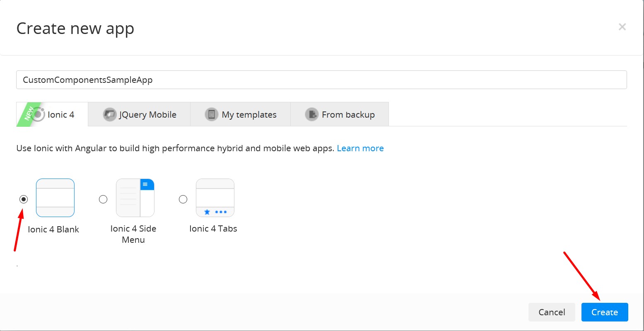
Task: Click the Ionic 4 Side Menu template thumbnail
Action: click(135, 198)
